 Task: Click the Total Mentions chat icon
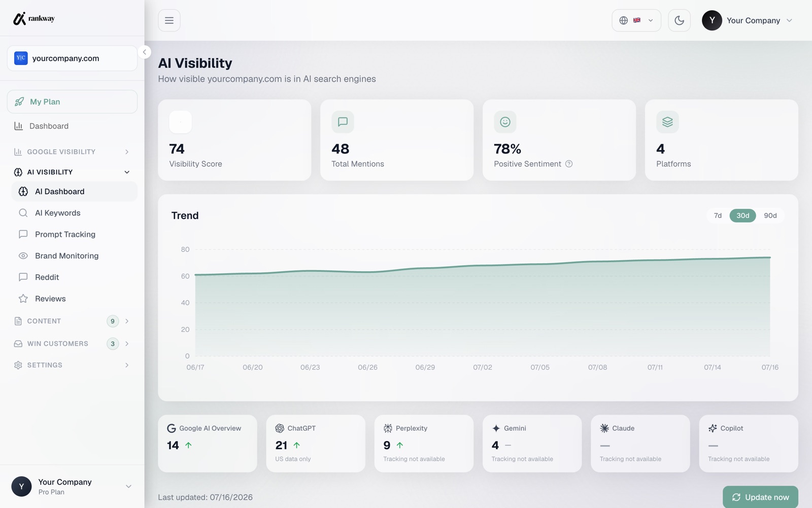click(343, 122)
